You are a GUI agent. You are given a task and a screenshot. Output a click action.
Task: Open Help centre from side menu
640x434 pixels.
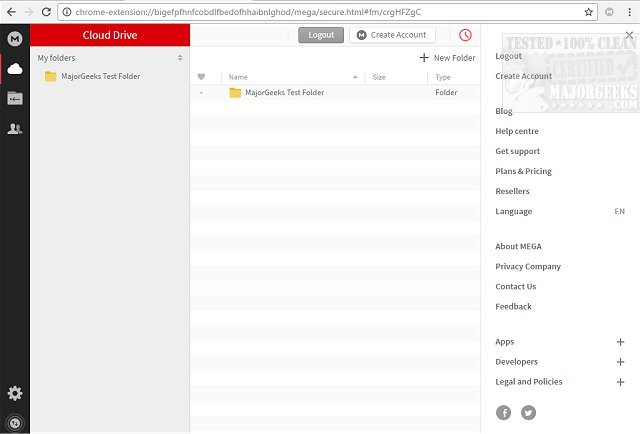pyautogui.click(x=516, y=131)
